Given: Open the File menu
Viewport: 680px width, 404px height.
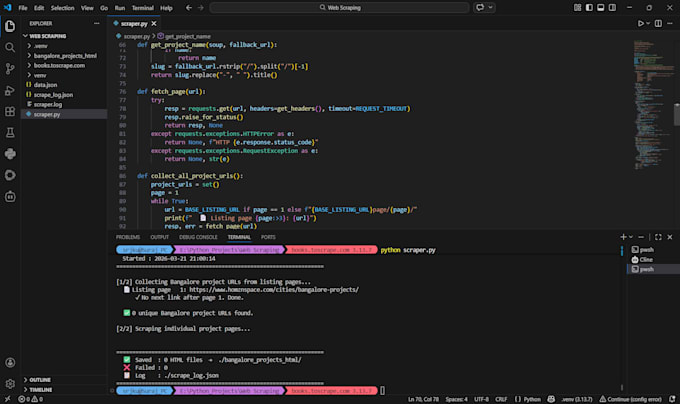Looking at the screenshot, I should click(x=23, y=8).
